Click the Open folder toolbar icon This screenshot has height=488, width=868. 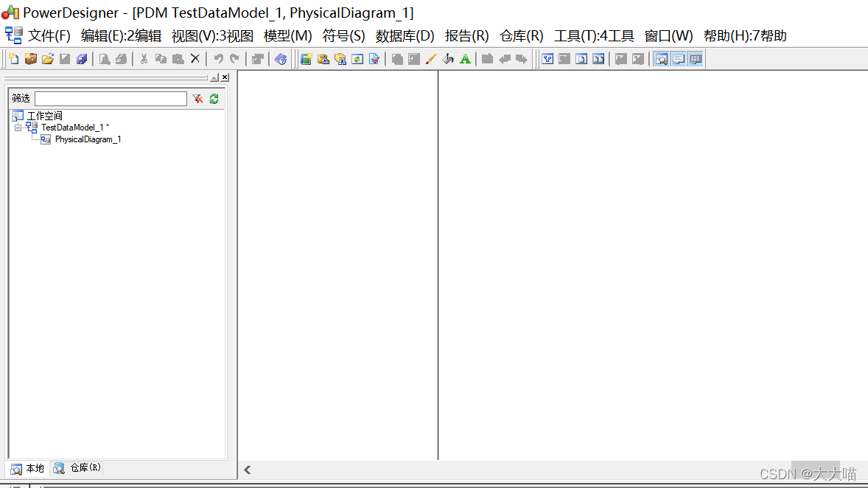(x=48, y=59)
